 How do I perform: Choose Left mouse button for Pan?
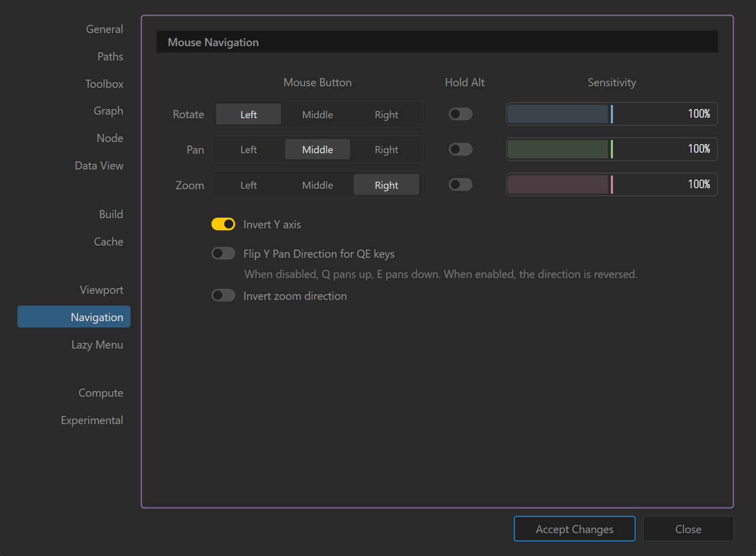click(x=248, y=150)
